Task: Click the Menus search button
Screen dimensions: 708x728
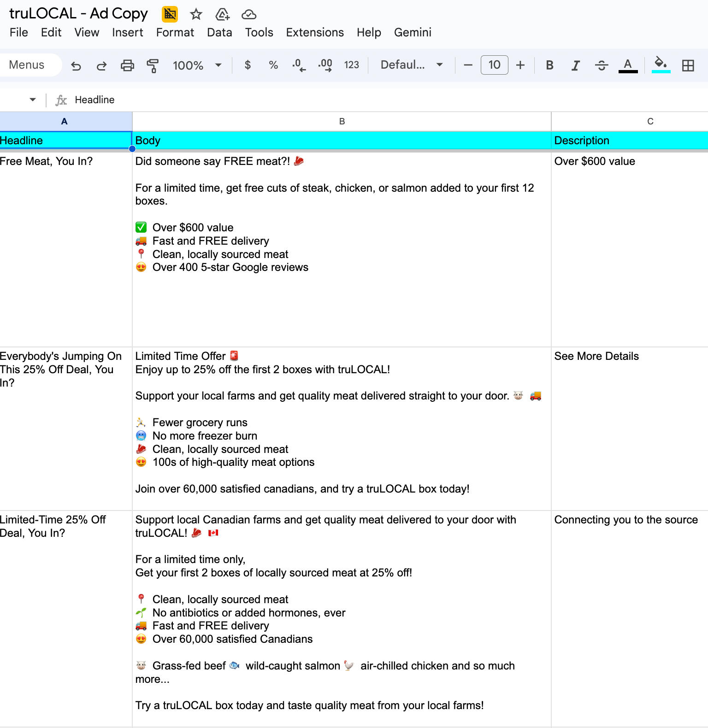Action: coord(27,65)
